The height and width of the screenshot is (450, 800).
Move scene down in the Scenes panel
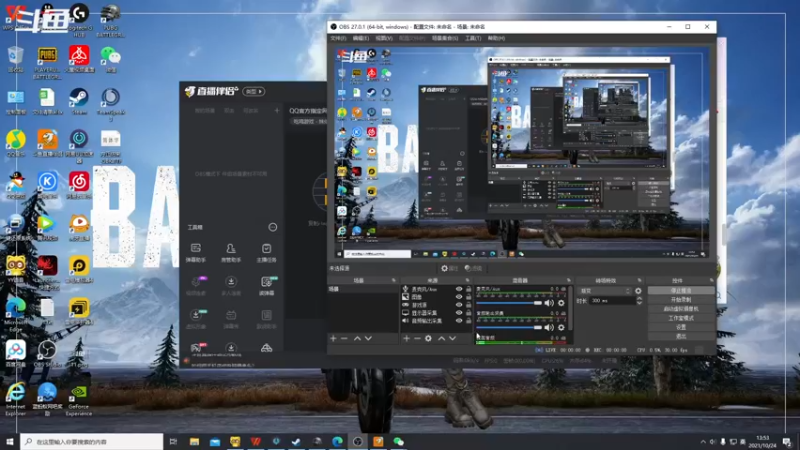[368, 338]
